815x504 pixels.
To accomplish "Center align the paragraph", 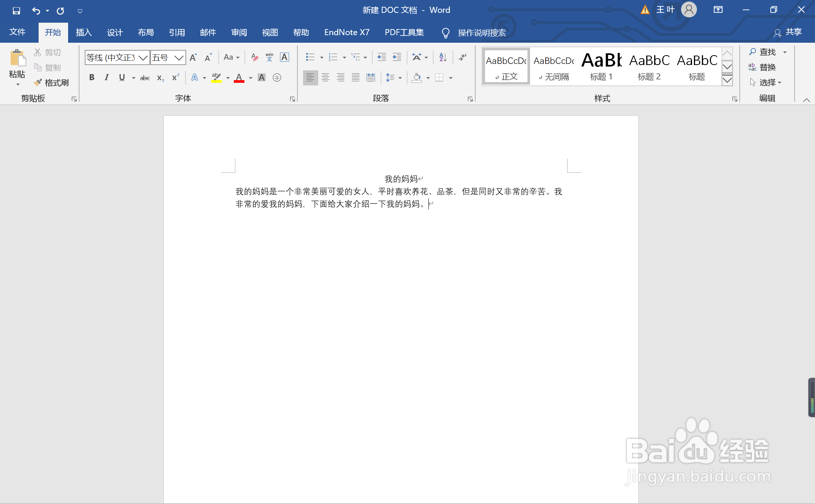I will point(325,78).
